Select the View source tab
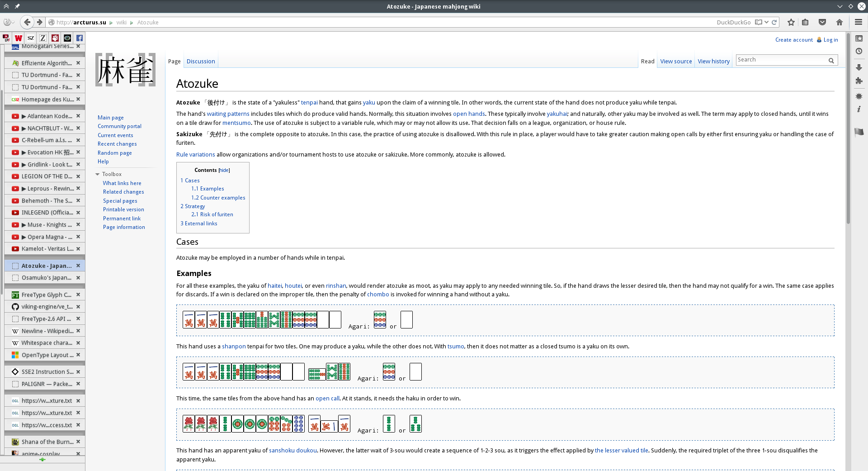The width and height of the screenshot is (868, 471). (676, 62)
